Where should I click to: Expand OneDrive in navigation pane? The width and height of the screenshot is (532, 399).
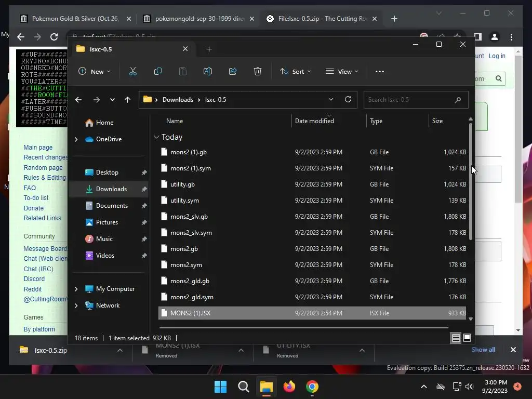(76, 139)
